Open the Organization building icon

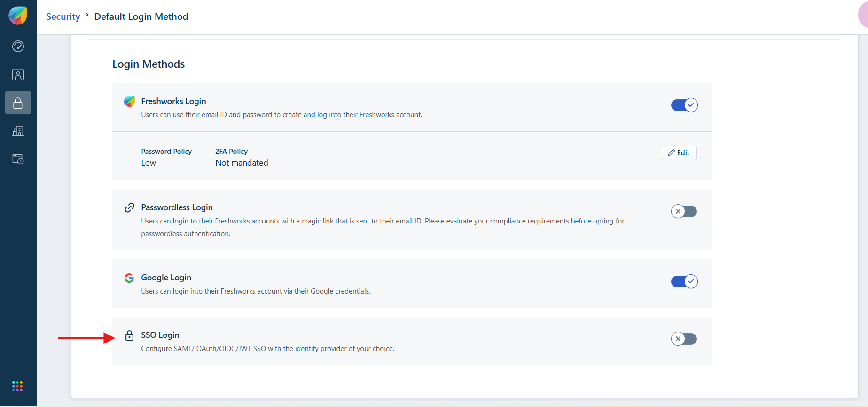tap(18, 131)
